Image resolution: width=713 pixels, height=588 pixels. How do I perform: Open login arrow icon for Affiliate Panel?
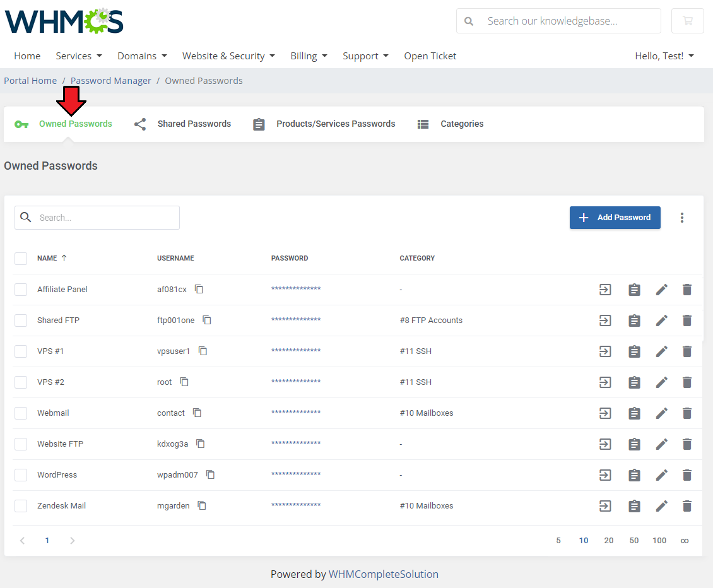pos(605,290)
